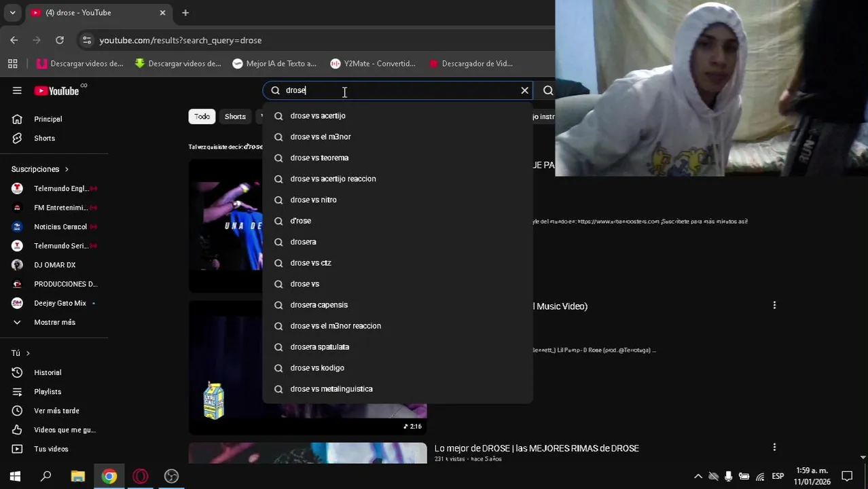Choose suggestion "drose vs acertijo"
The image size is (868, 489).
pyautogui.click(x=397, y=115)
